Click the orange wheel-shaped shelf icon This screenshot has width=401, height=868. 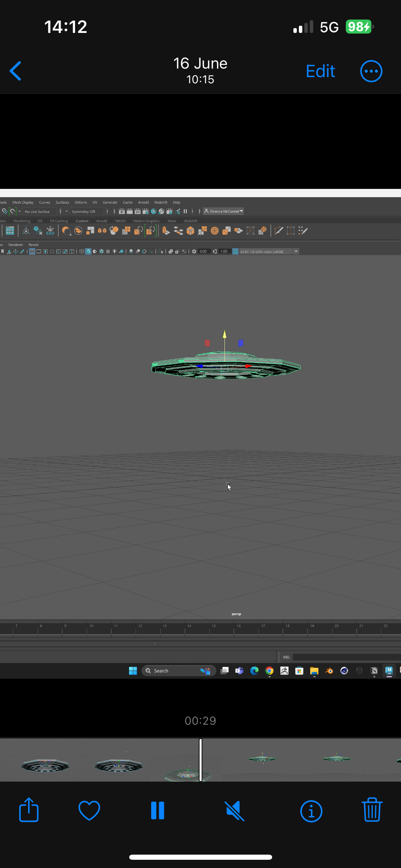[215, 231]
